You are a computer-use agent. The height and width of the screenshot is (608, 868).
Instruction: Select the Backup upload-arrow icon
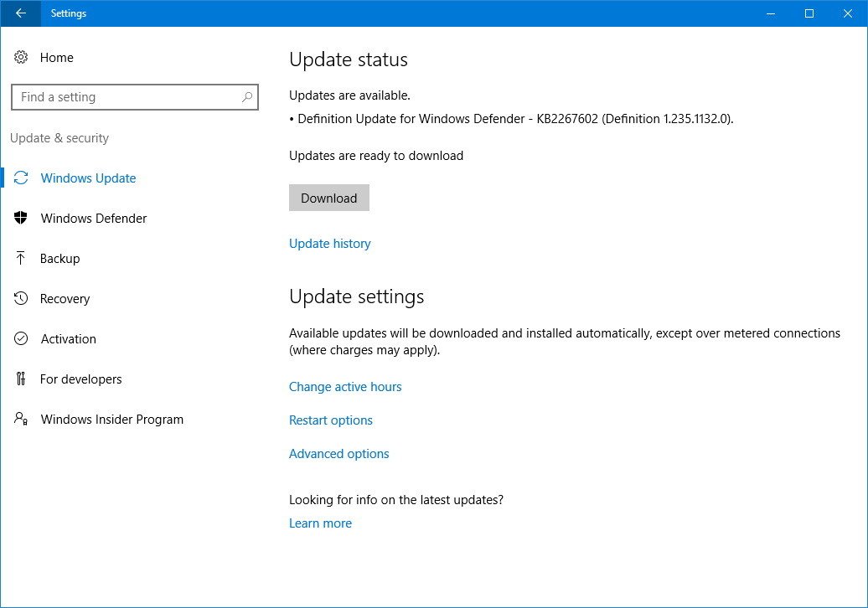21,258
